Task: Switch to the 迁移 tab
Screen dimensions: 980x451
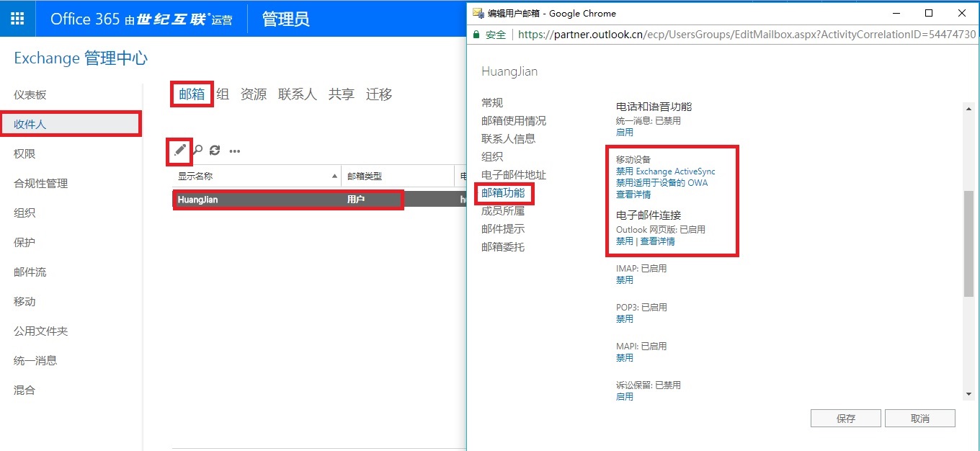Action: tap(379, 94)
